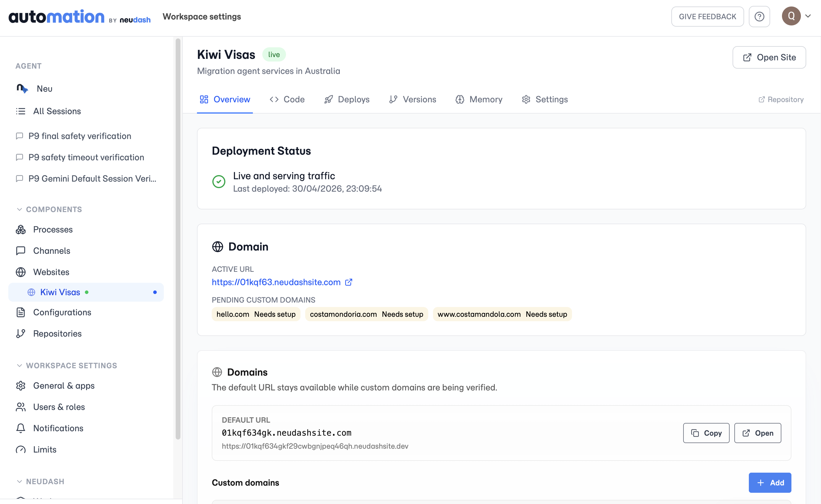Click the www.costamandola.com Needs setup chip
Viewport: 821px width, 504px height.
[x=502, y=314]
